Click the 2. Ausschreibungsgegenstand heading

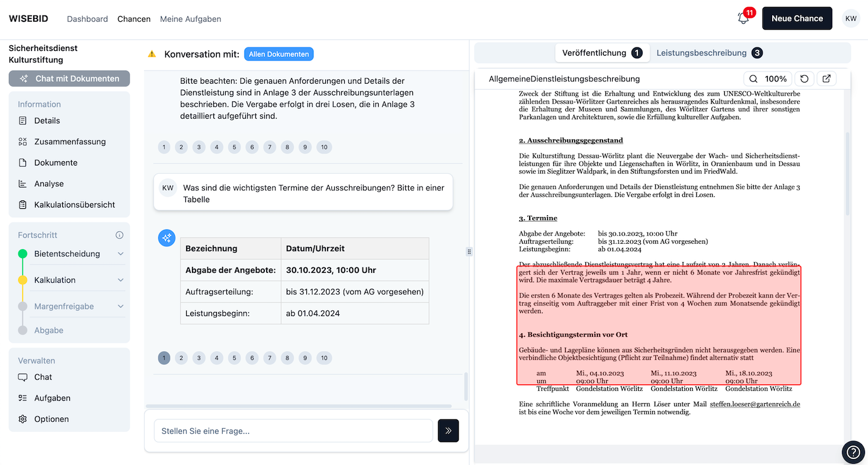click(571, 141)
